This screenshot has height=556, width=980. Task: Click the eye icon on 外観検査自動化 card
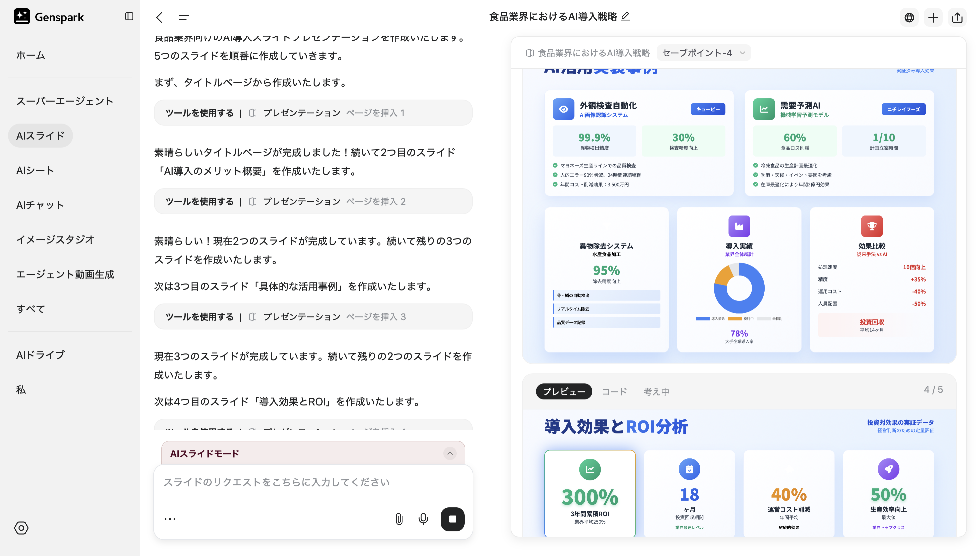click(x=563, y=109)
